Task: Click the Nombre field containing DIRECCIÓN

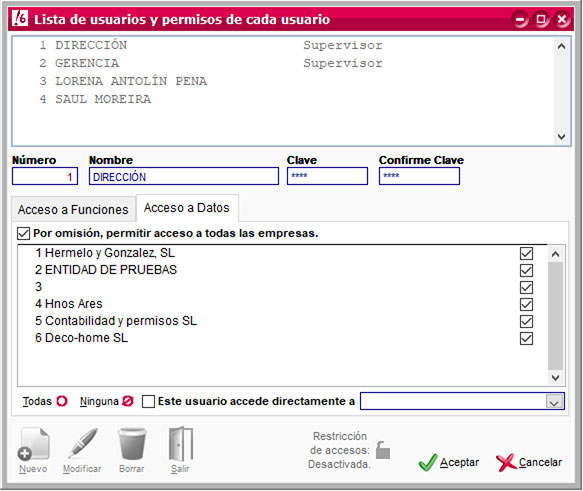Action: pos(184,176)
